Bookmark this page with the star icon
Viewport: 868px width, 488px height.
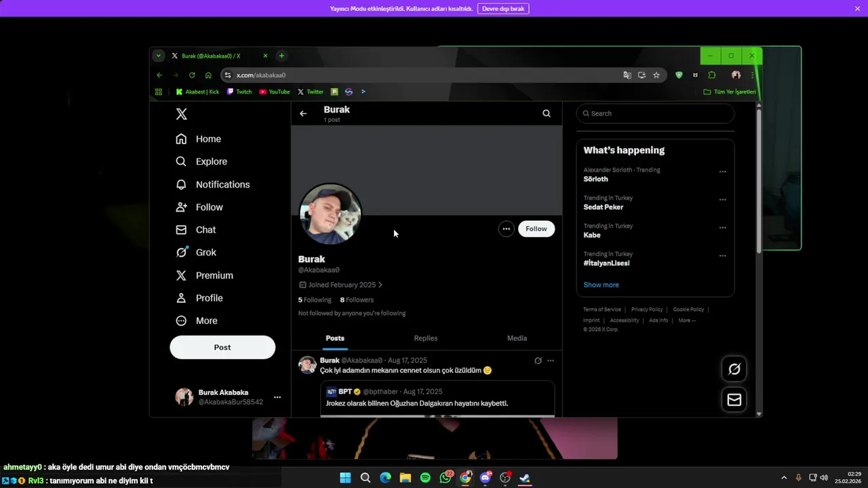(656, 75)
